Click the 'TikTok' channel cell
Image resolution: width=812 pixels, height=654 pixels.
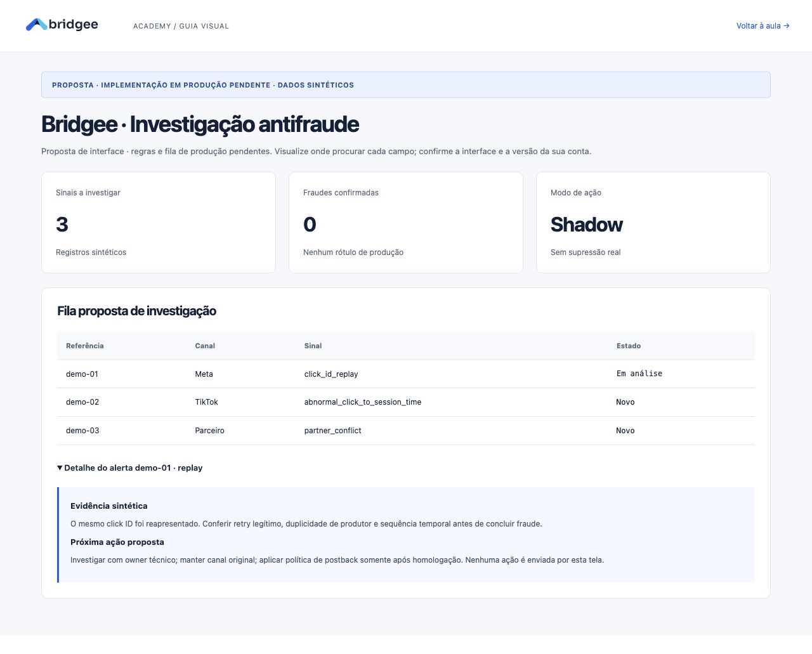206,402
